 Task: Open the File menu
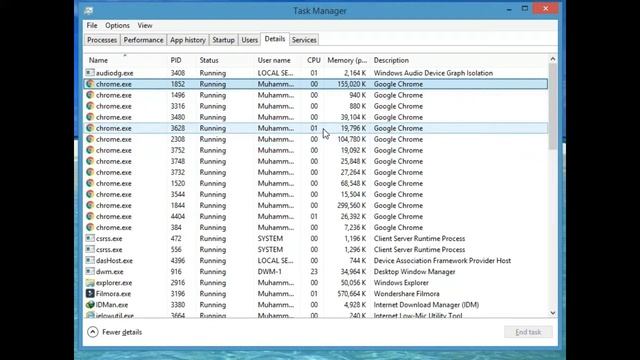(x=92, y=25)
